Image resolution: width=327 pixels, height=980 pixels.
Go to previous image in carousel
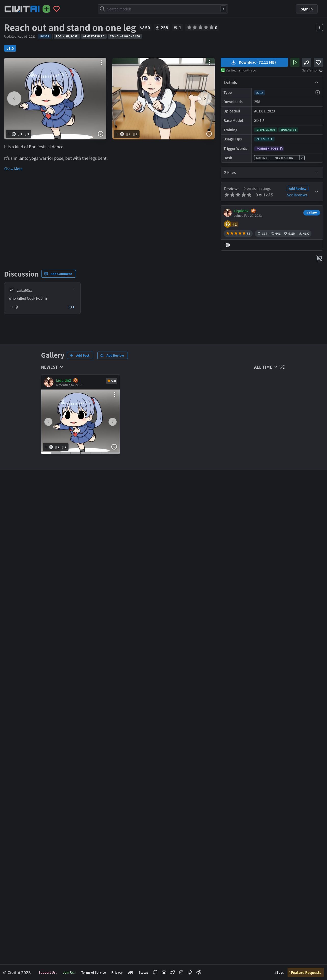click(14, 98)
